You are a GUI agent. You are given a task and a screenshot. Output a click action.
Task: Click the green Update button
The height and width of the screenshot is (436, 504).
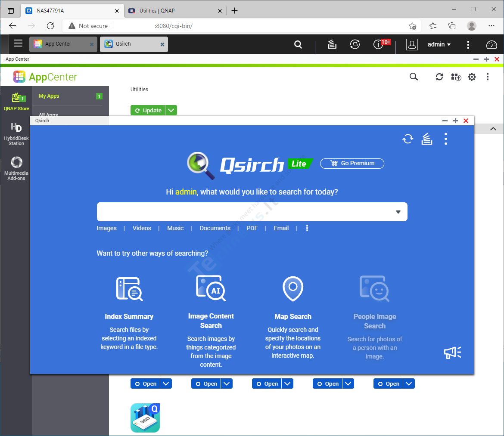click(148, 111)
